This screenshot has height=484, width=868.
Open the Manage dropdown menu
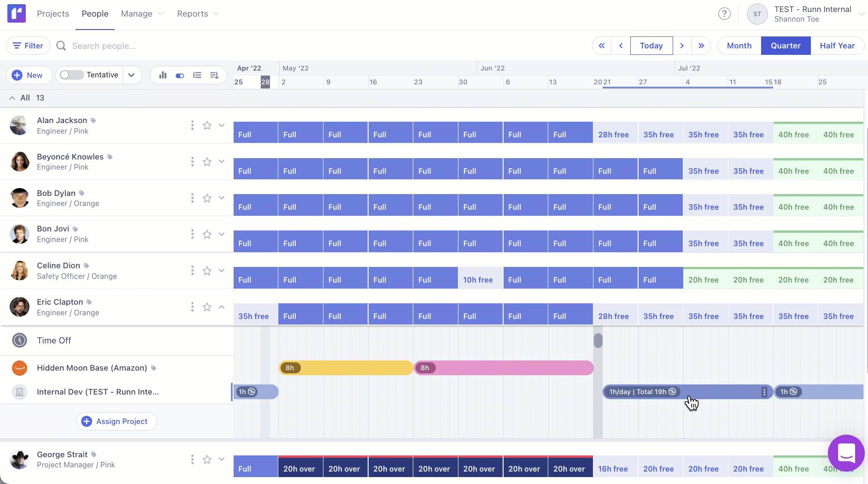(x=142, y=14)
